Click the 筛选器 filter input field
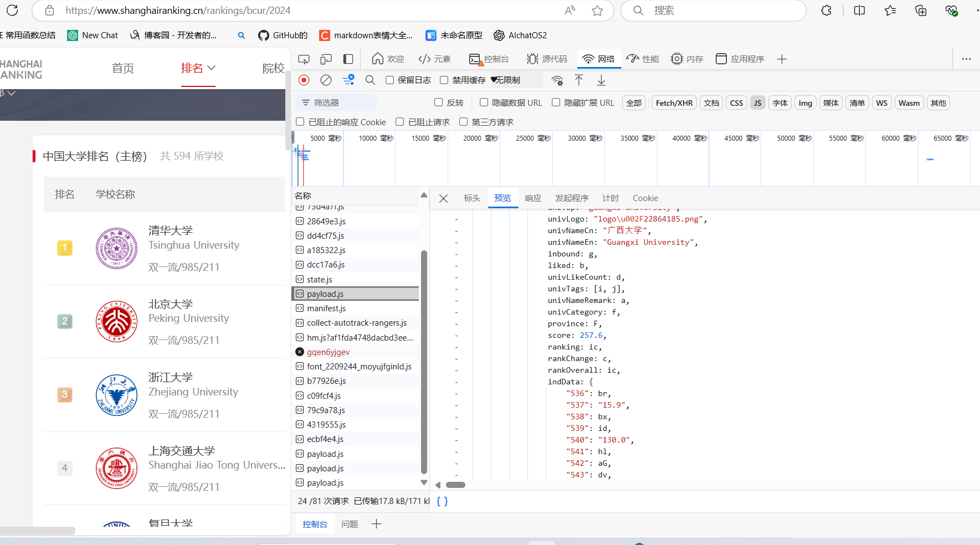 click(x=336, y=102)
